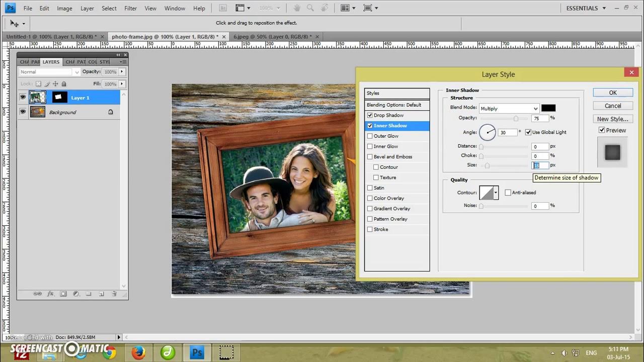The image size is (644, 362).
Task: Open the layers panel options menu
Action: tap(123, 62)
